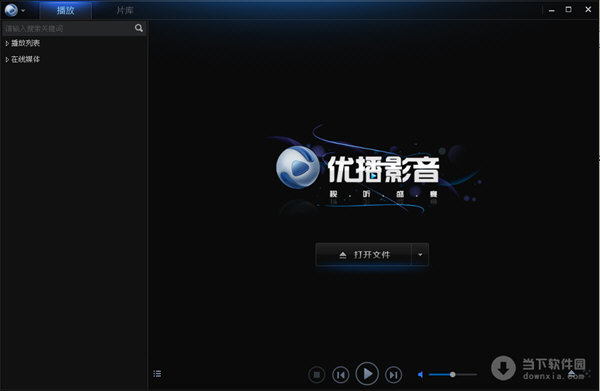
Task: Switch to the 片库 tab
Action: pos(125,10)
